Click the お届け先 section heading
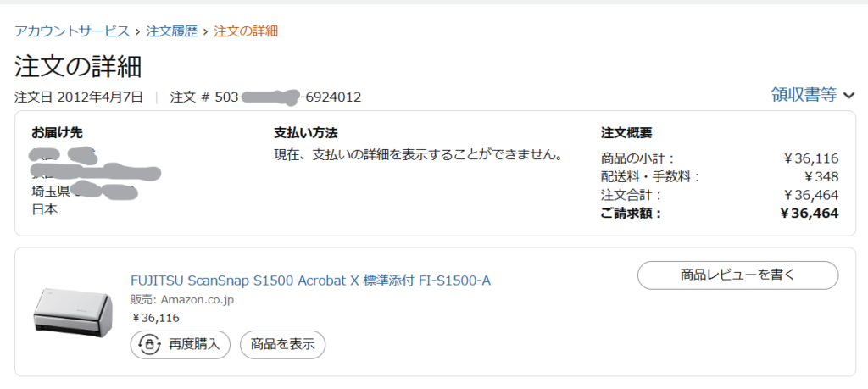This screenshot has width=868, height=389. coord(57,133)
